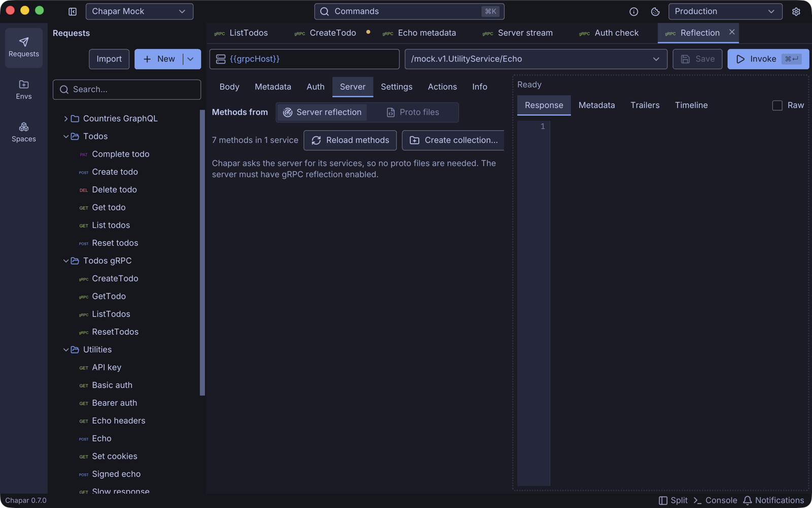This screenshot has height=508, width=812.
Task: Click the Utilities folder icon
Action: (x=75, y=350)
